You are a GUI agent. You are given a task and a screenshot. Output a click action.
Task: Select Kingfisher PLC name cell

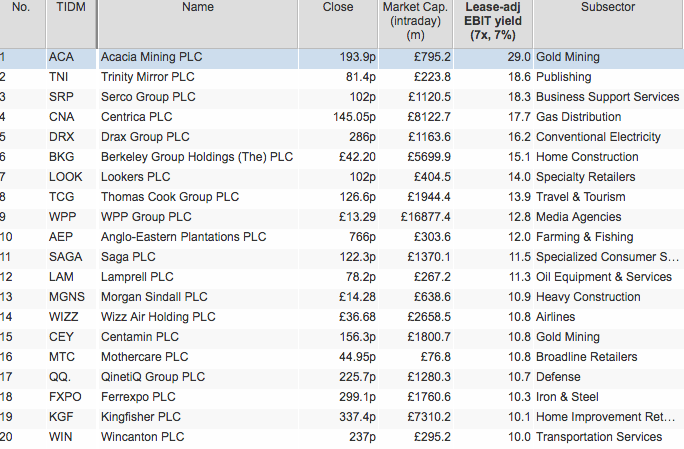[140, 418]
